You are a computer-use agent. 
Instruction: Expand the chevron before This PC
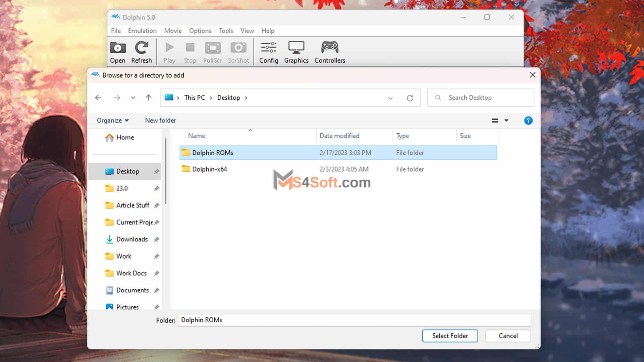tap(178, 98)
